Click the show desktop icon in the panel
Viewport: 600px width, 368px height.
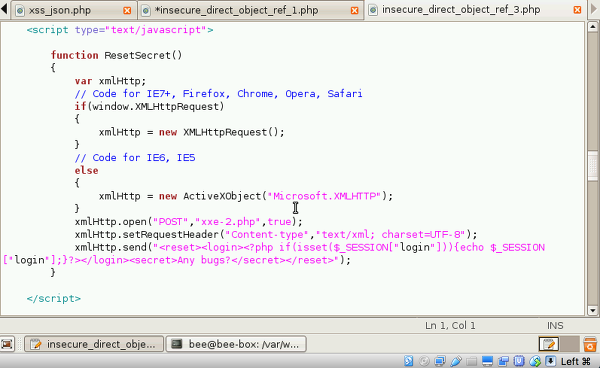7,344
